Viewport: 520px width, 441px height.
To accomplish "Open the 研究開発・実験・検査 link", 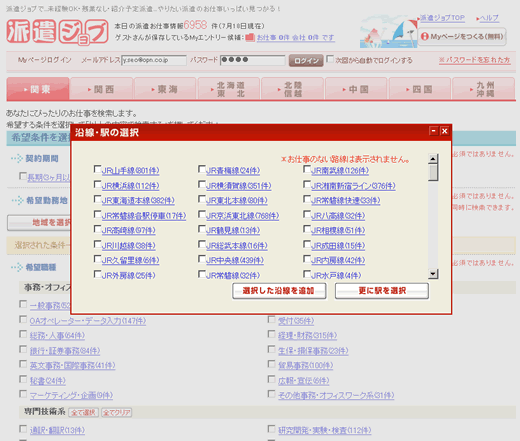I will coord(325,431).
